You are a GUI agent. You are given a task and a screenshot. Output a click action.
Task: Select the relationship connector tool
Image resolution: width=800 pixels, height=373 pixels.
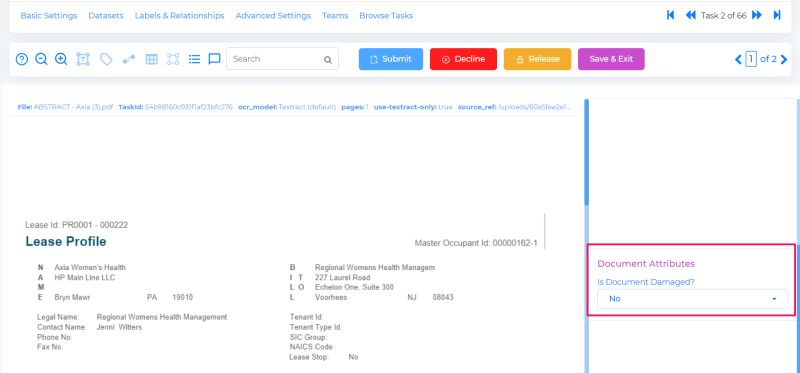click(x=129, y=59)
